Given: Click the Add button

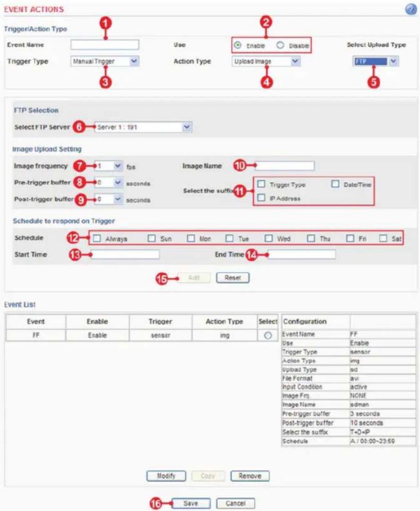Looking at the screenshot, I should pyautogui.click(x=194, y=278).
